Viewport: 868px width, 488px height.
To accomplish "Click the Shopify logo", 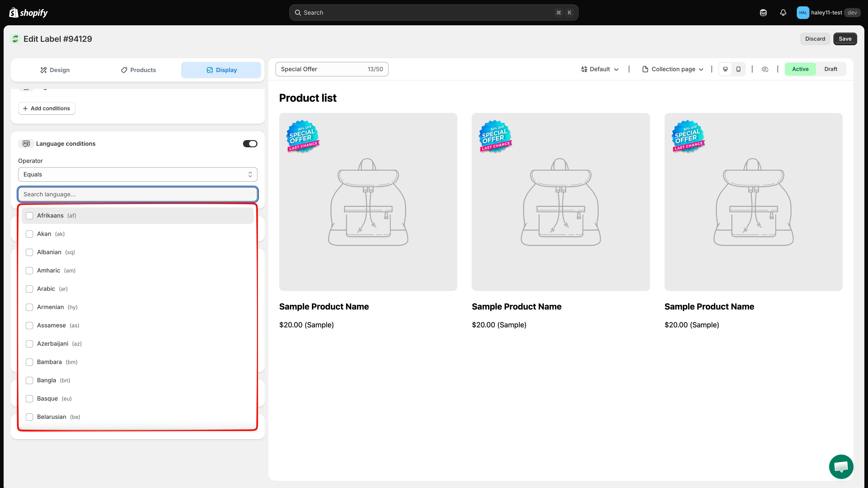I will pyautogui.click(x=28, y=13).
